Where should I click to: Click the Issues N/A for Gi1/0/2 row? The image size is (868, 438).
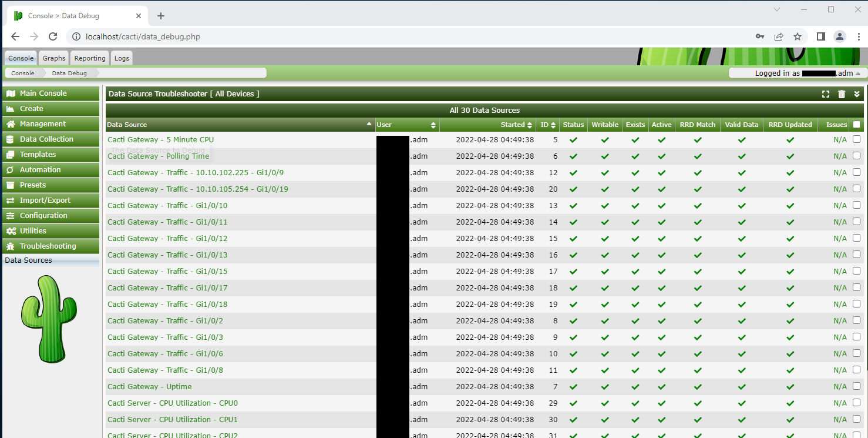pos(840,321)
